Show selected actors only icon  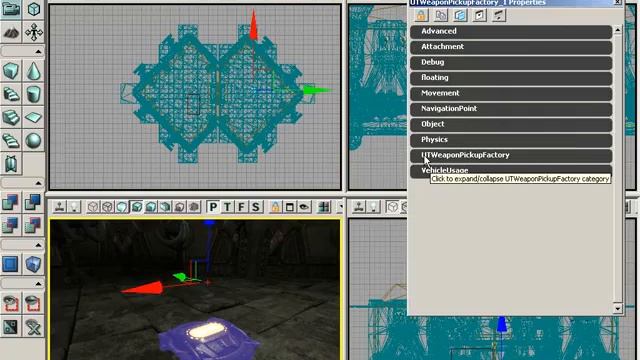[x=11, y=303]
